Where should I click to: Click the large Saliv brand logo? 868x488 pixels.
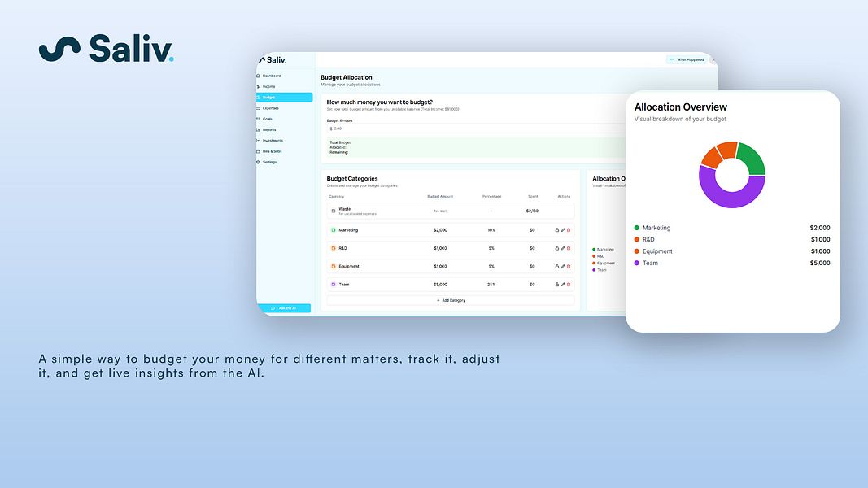pos(107,49)
